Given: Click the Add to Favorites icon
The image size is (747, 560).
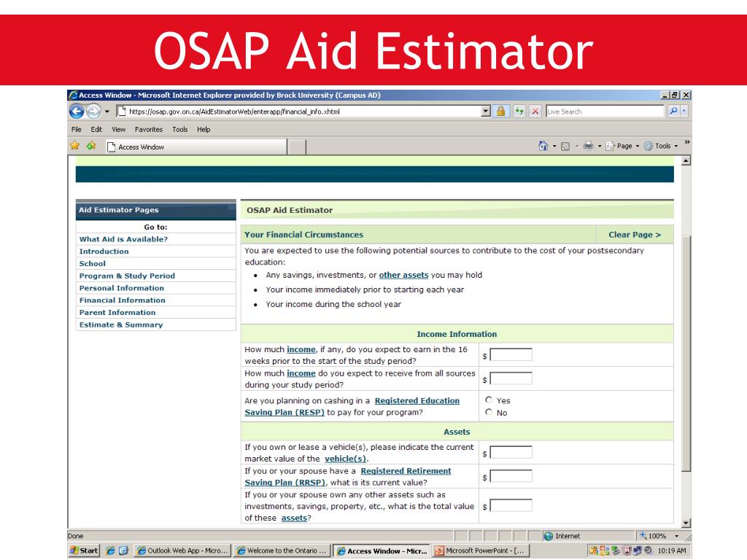Looking at the screenshot, I should point(91,146).
